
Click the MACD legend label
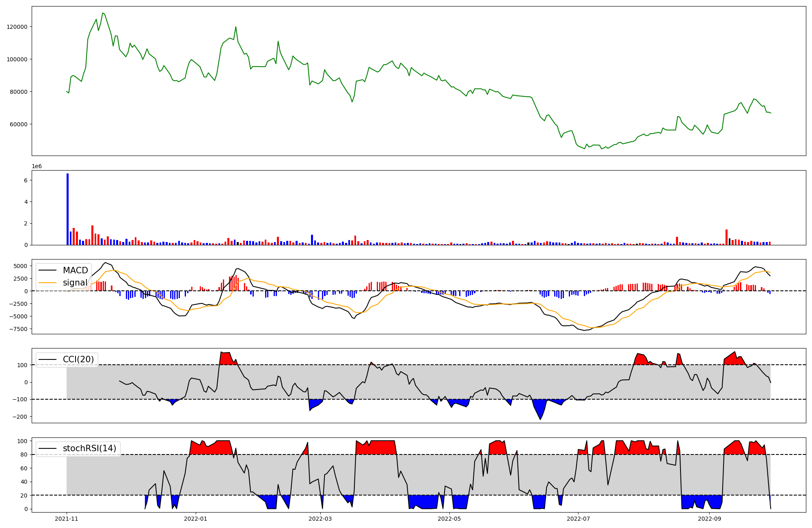(75, 270)
